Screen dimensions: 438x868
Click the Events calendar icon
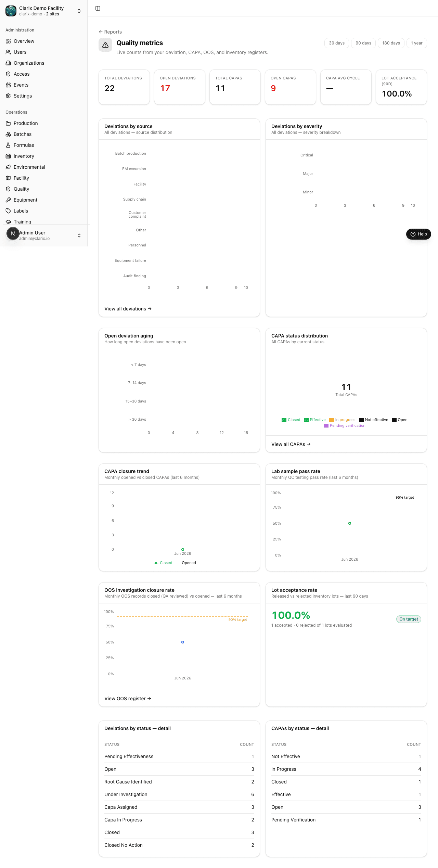(x=8, y=85)
